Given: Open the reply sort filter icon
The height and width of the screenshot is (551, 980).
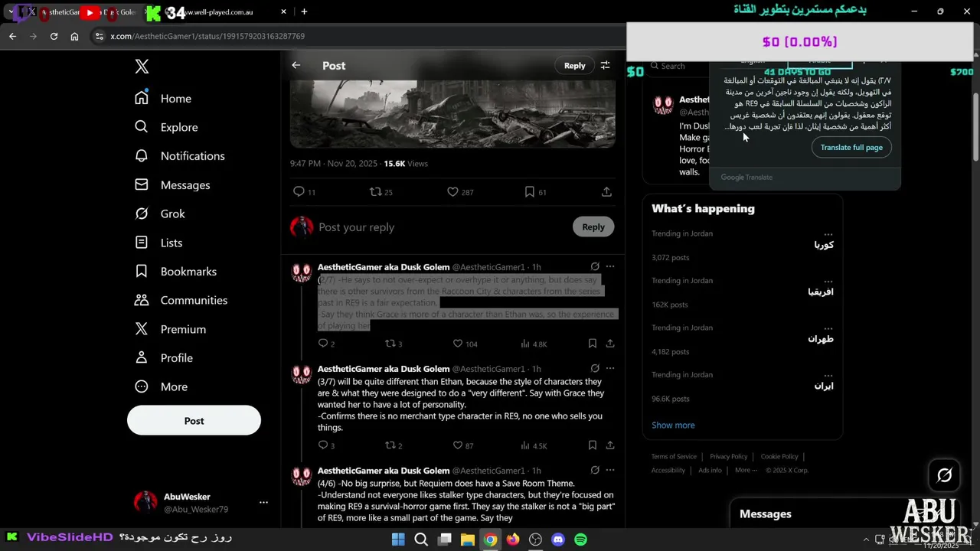Looking at the screenshot, I should tap(605, 66).
